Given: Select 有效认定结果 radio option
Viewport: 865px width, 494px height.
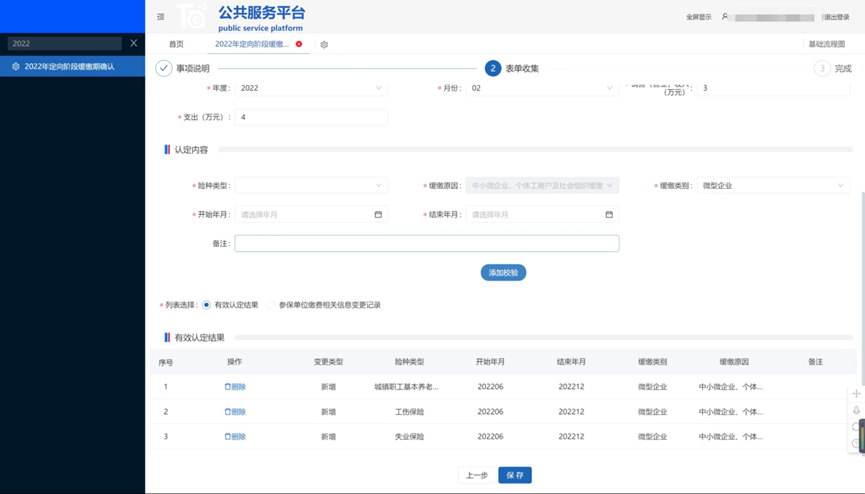Looking at the screenshot, I should click(x=207, y=305).
